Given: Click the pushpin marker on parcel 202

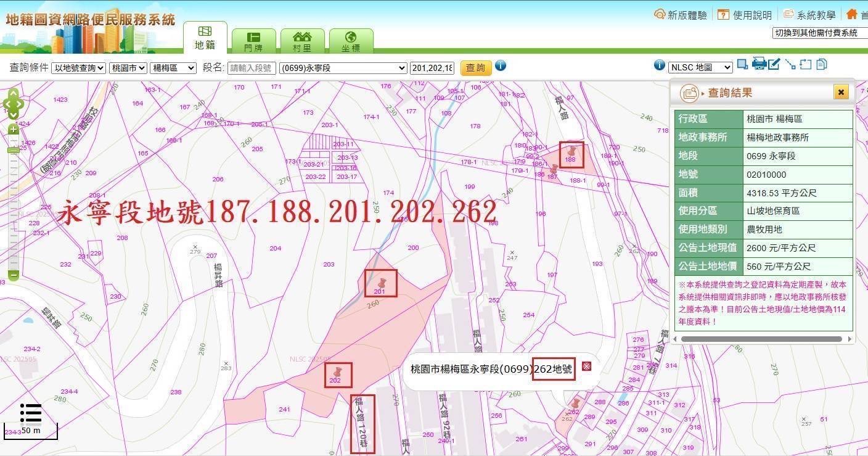Looking at the screenshot, I should (337, 372).
